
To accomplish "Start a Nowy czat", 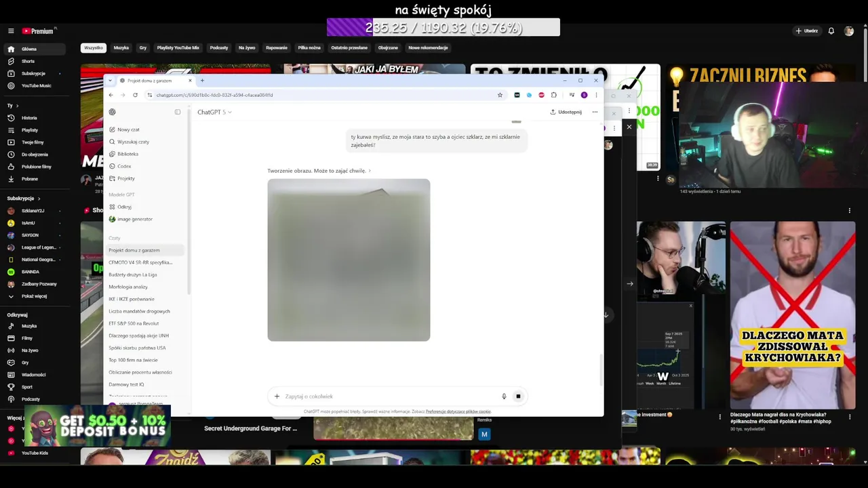I will click(x=128, y=129).
